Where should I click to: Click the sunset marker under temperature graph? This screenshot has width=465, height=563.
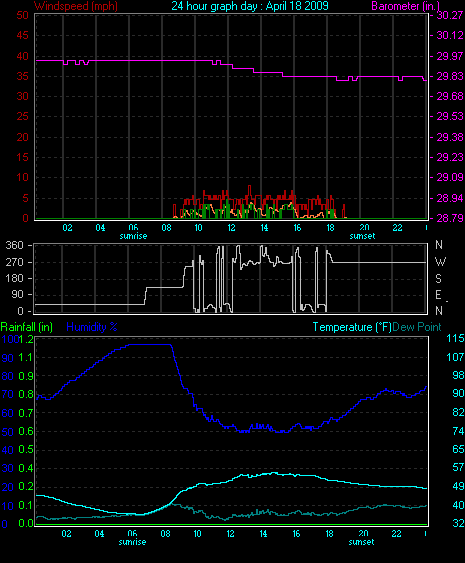(361, 542)
